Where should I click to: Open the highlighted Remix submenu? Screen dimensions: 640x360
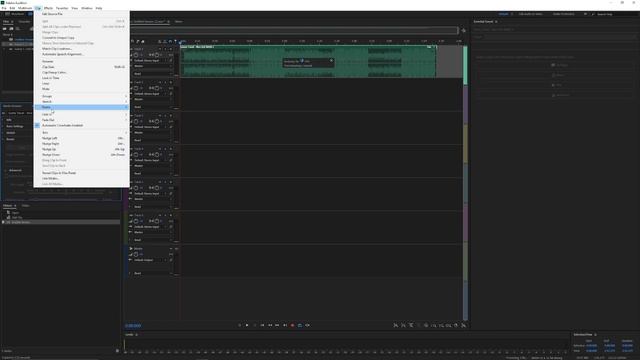tap(82, 107)
